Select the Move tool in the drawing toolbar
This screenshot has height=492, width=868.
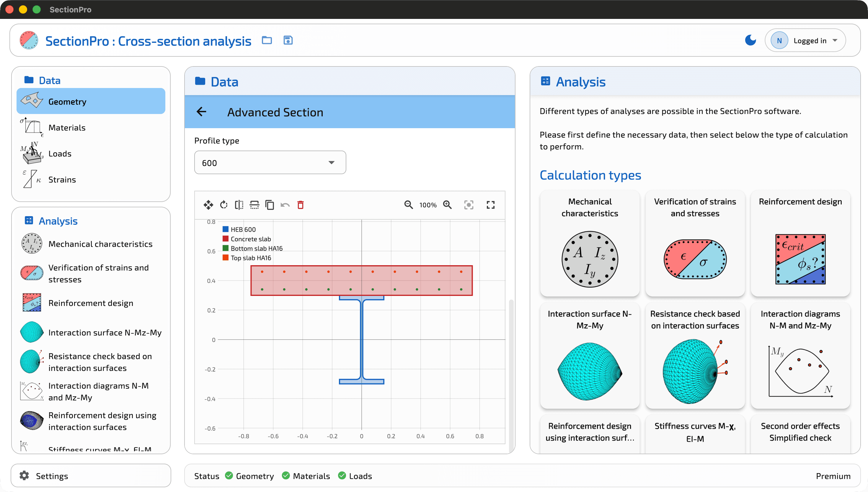point(208,205)
